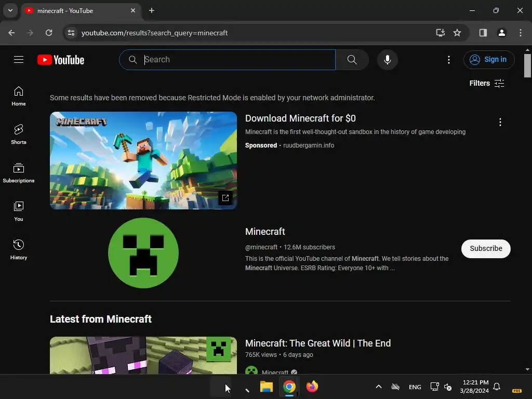Screen dimensions: 532x399
Task: Open the Chrome profile icon
Action: tap(502, 33)
